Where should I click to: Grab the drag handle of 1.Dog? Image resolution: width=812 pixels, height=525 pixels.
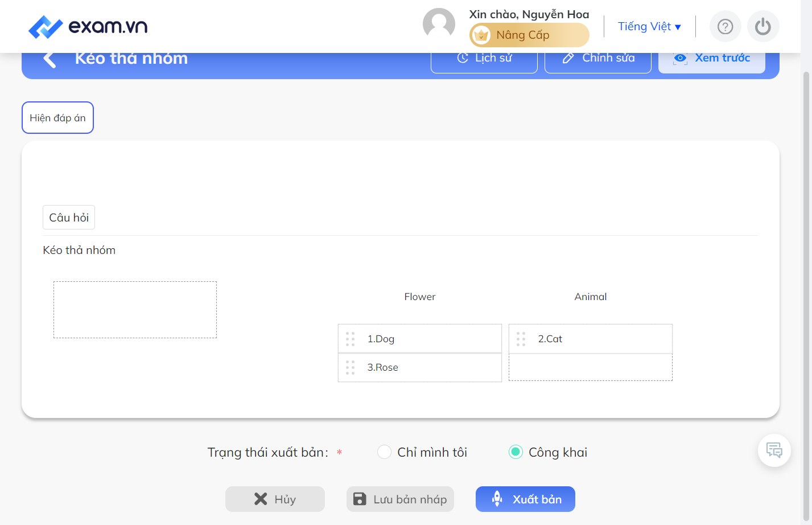(350, 339)
